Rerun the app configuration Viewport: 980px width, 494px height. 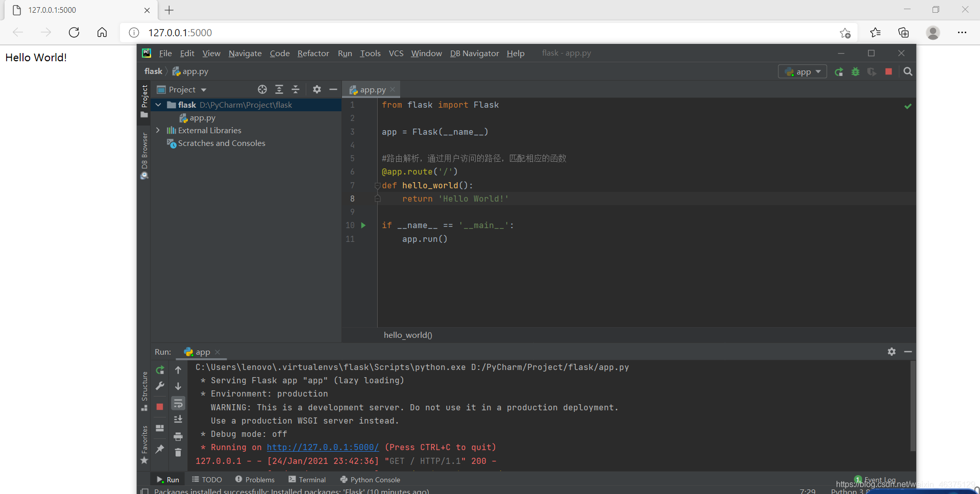pos(839,71)
